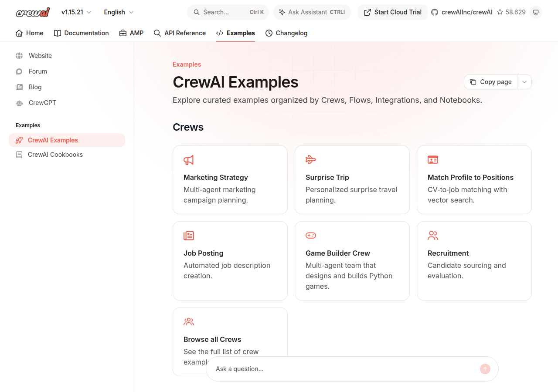Open the Recruitment card
558x392 pixels.
coord(474,261)
